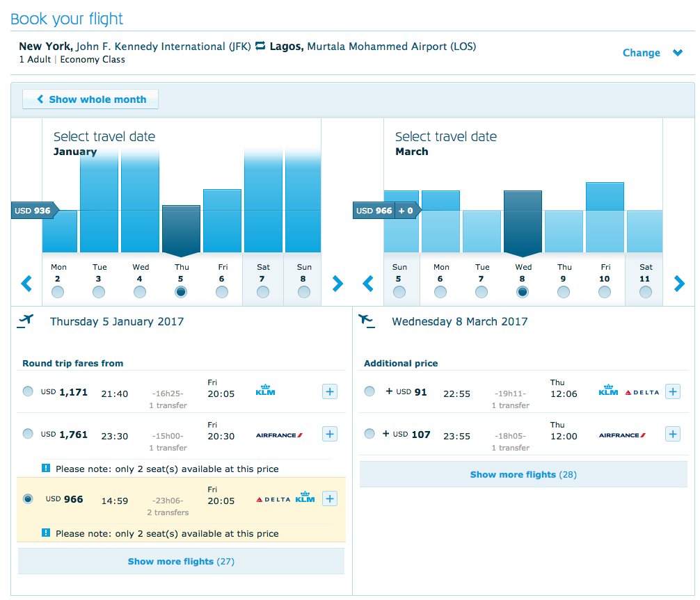This screenshot has height=600, width=700.
Task: Click the plus icon beside the USD 91 return flight
Action: 672,391
